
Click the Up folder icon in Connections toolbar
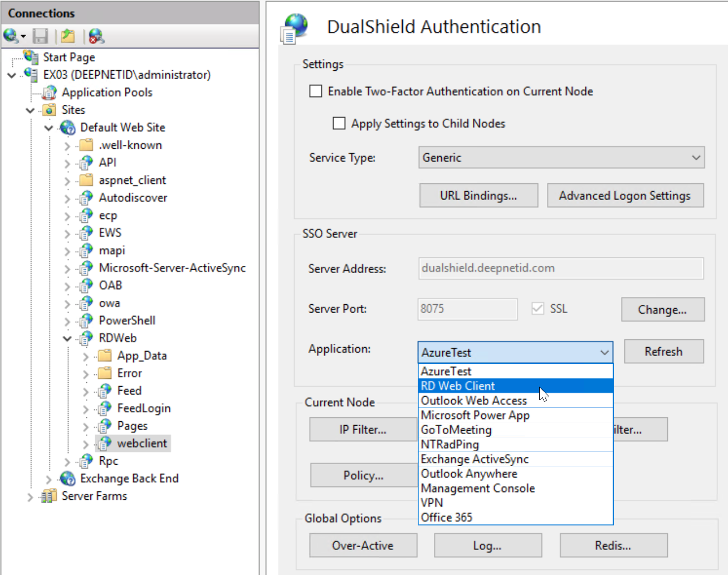[68, 36]
